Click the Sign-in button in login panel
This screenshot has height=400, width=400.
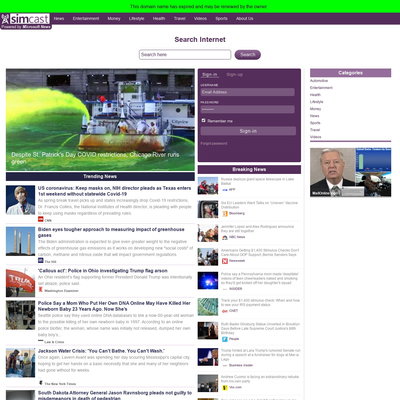pyautogui.click(x=248, y=131)
